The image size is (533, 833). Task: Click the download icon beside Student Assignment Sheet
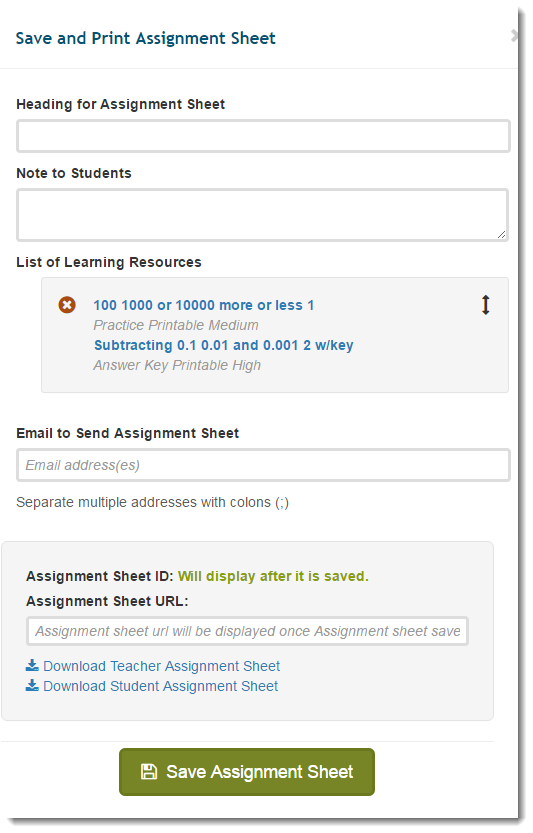pyautogui.click(x=32, y=685)
